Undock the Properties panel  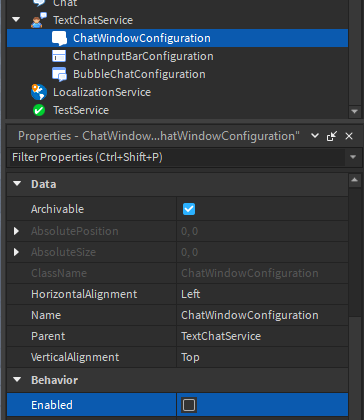pyautogui.click(x=332, y=136)
